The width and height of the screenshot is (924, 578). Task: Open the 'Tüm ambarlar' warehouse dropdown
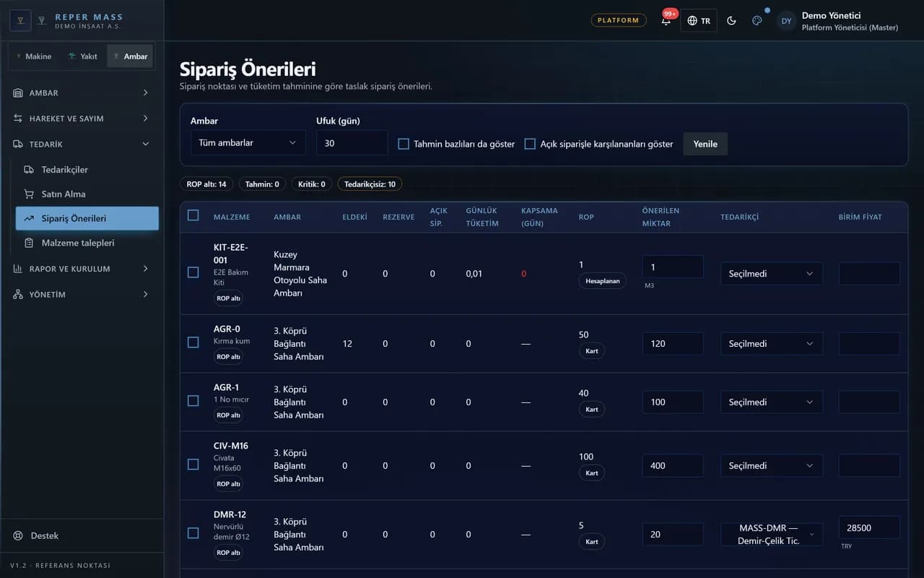coord(248,143)
